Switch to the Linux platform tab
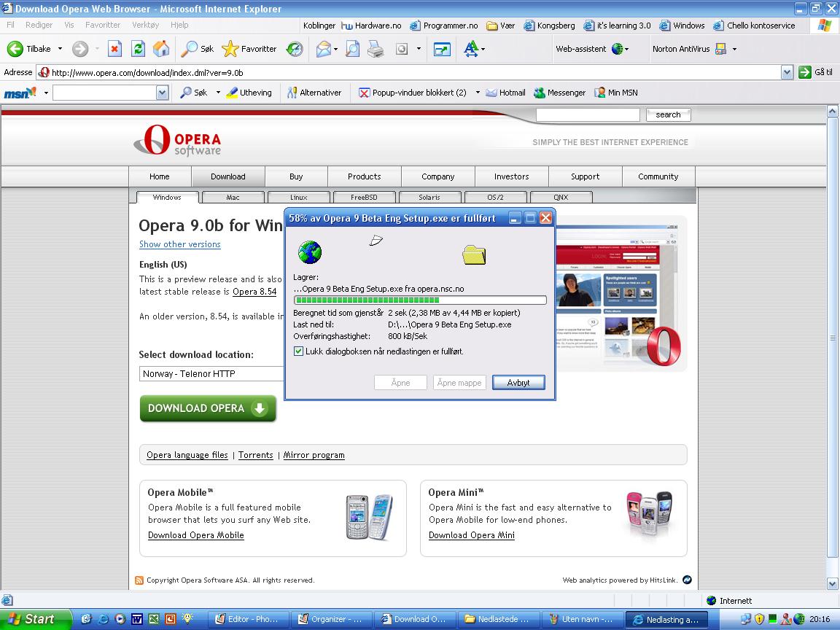840x630 pixels. [x=298, y=197]
